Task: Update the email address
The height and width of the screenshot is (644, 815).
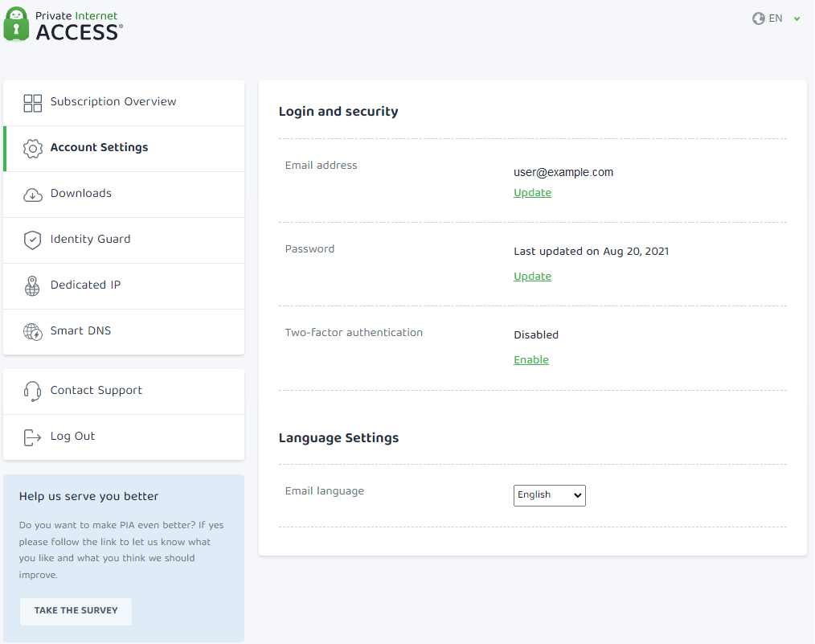Action: click(532, 193)
